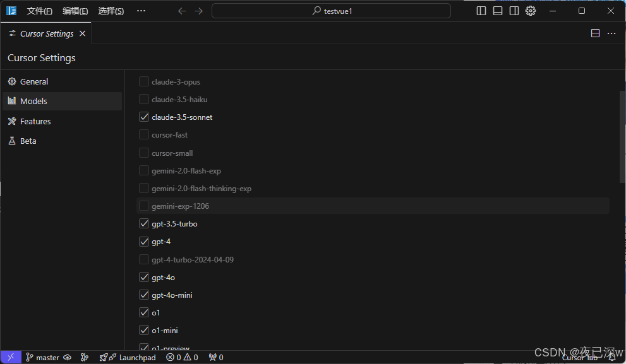
Task: Open settings via title bar gear icon
Action: tap(530, 11)
